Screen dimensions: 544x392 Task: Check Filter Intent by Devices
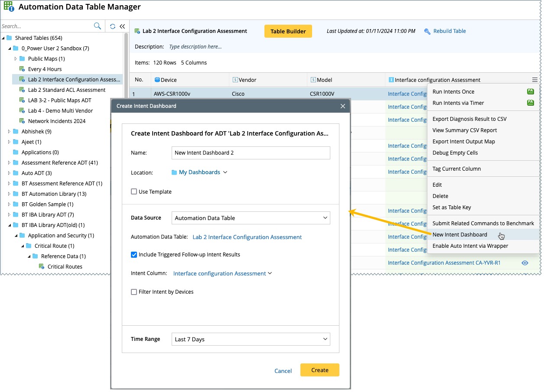click(134, 292)
